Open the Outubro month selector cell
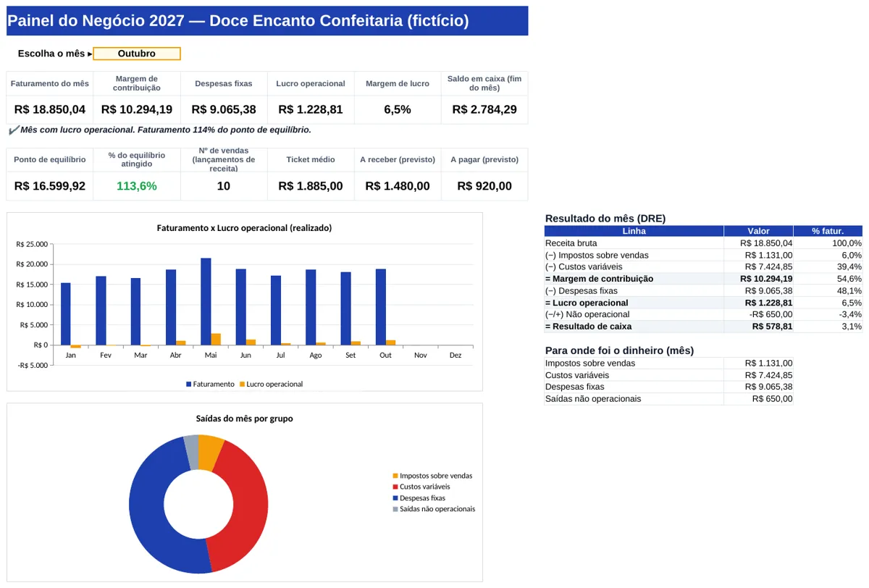Screen dimensions: 869x588 (x=137, y=54)
